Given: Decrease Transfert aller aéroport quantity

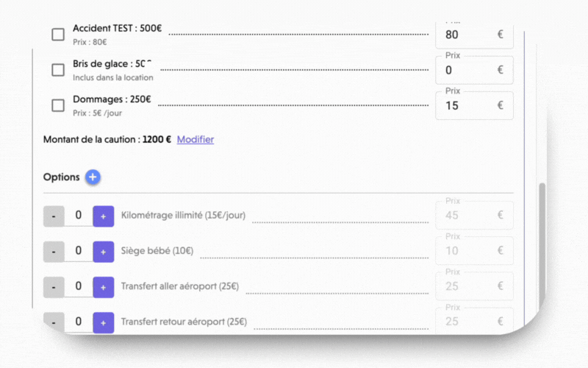Looking at the screenshot, I should tap(54, 287).
